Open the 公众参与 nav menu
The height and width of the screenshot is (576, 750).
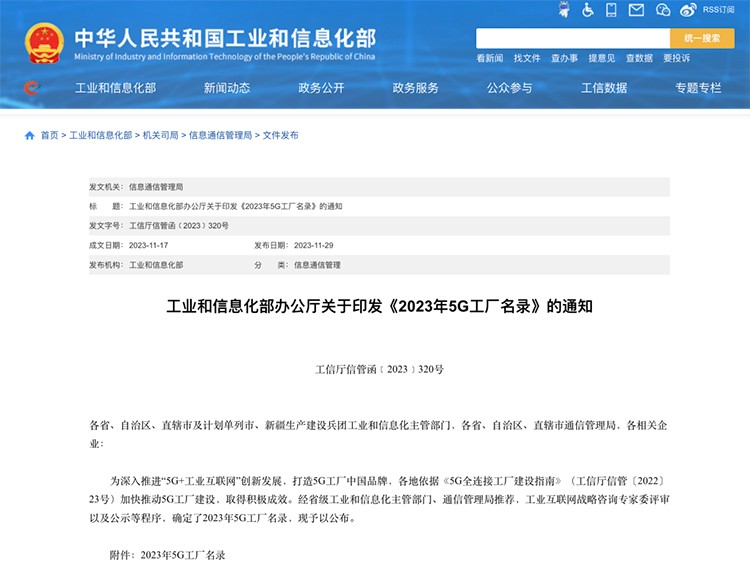509,88
